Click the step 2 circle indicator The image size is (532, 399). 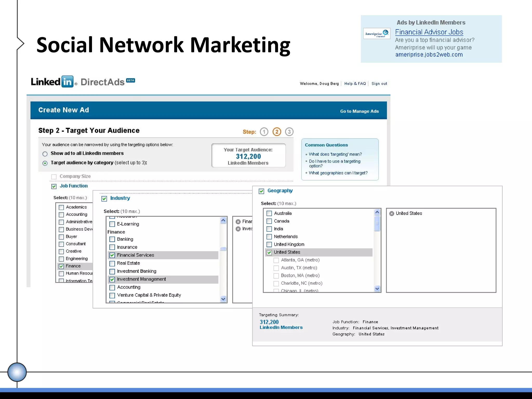pos(277,132)
